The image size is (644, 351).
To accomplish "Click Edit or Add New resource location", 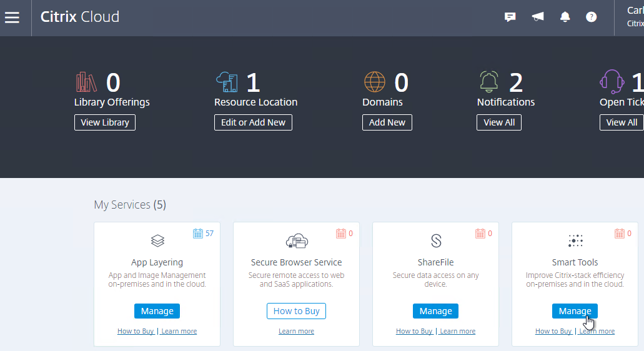I will [x=253, y=122].
